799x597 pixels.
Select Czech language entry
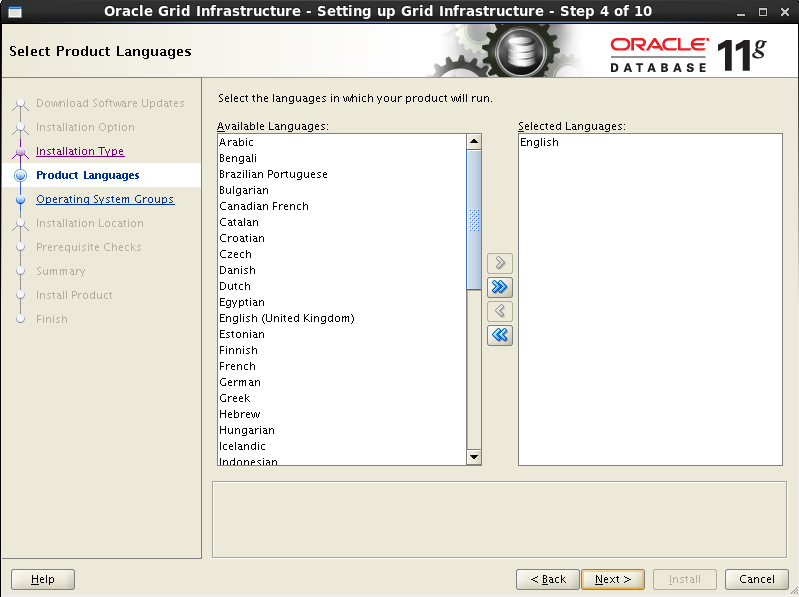coord(341,254)
